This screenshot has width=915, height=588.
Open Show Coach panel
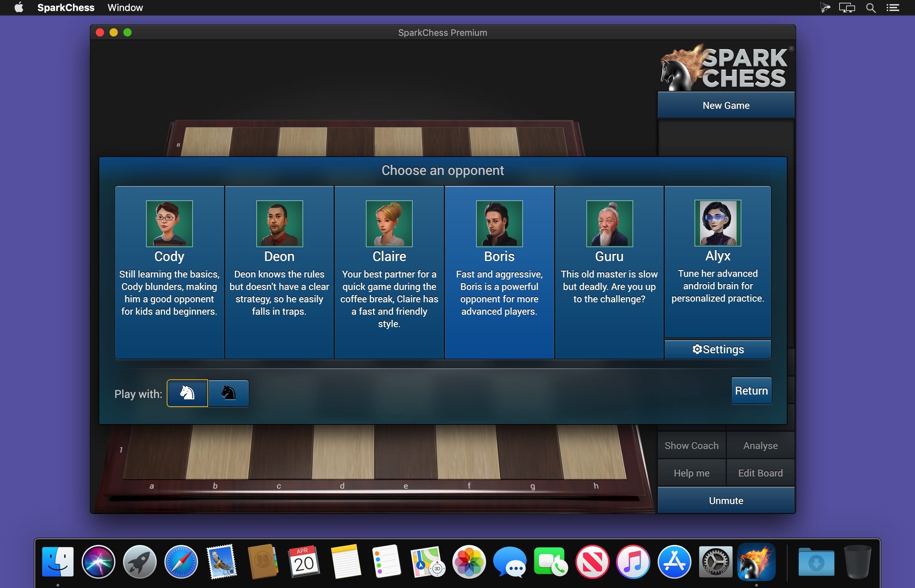[691, 445]
